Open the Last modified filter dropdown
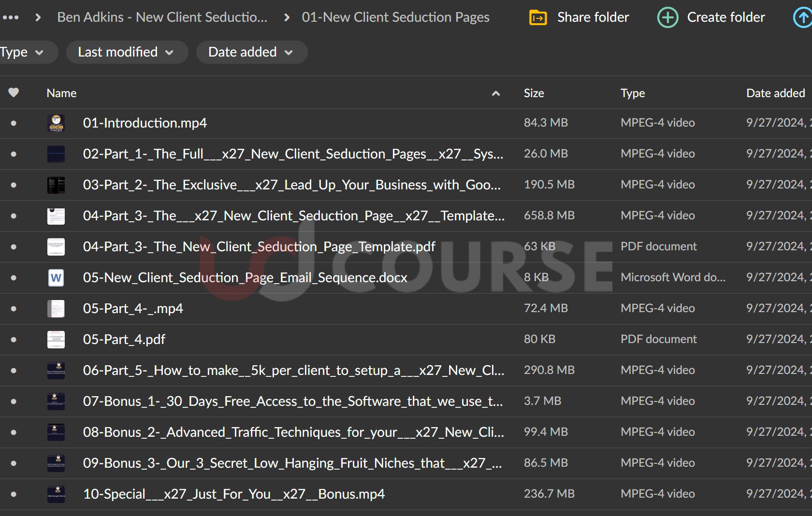Viewport: 812px width, 516px height. pyautogui.click(x=127, y=52)
